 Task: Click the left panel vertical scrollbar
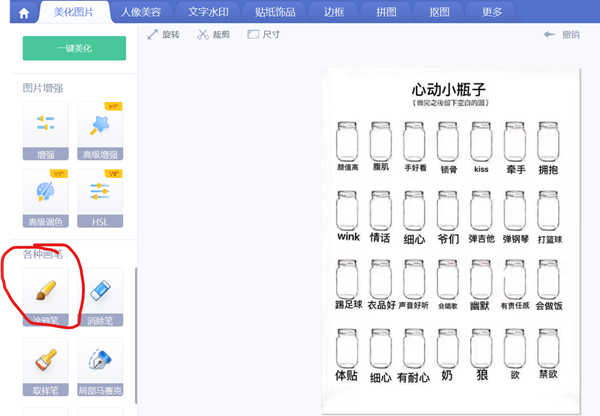(x=136, y=336)
